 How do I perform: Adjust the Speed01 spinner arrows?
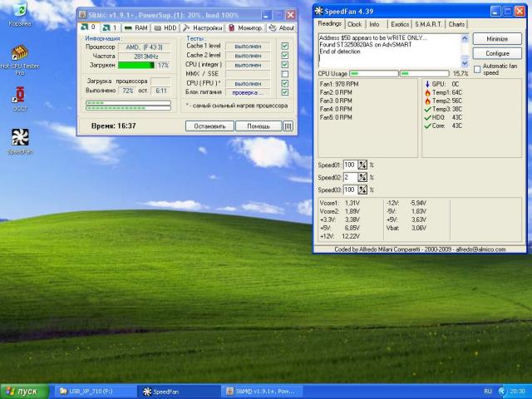(x=362, y=165)
